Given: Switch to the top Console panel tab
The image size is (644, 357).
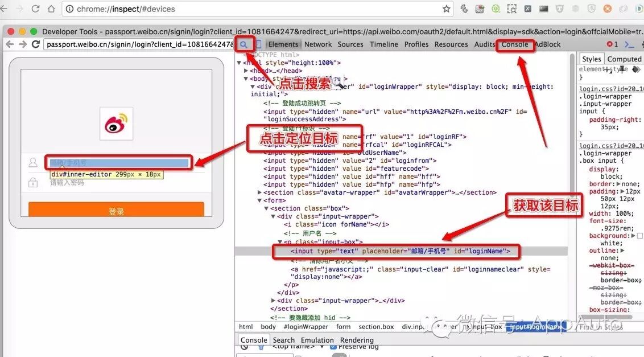Looking at the screenshot, I should [x=515, y=44].
